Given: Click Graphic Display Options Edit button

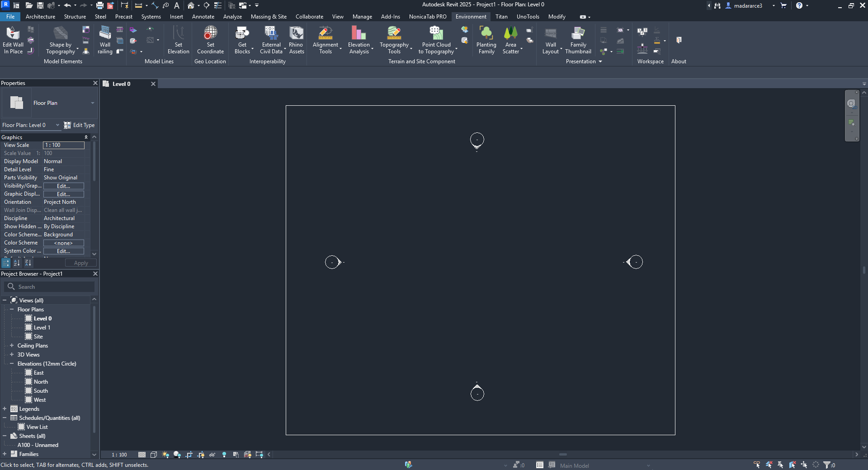Looking at the screenshot, I should [x=64, y=194].
